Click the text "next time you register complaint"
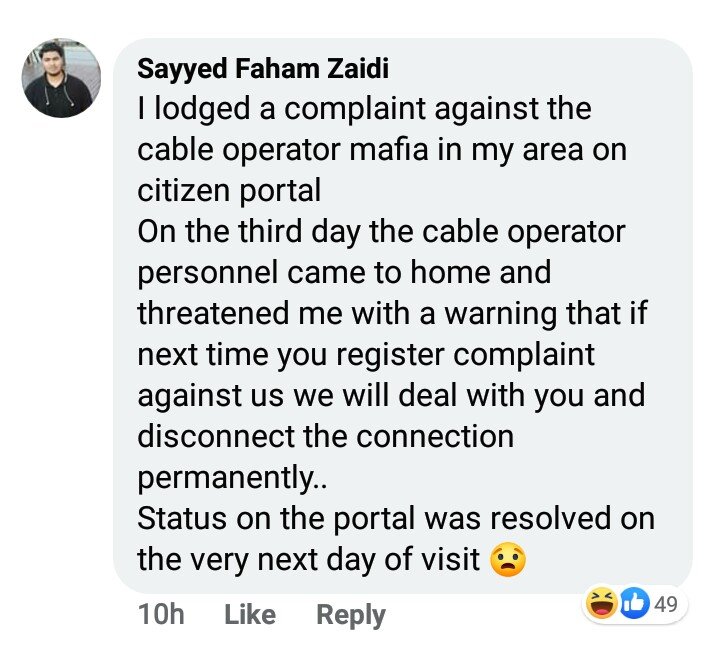Viewport: 713px width, 651px height. (366, 354)
